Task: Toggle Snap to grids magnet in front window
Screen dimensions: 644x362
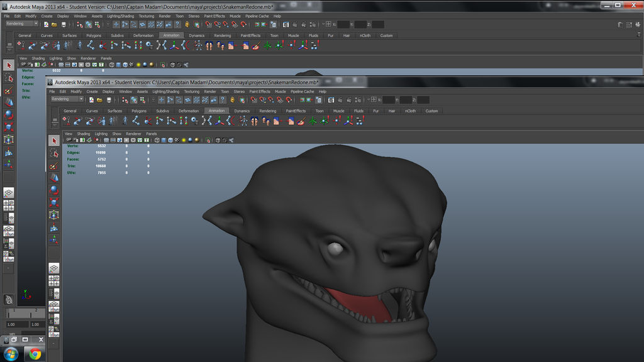Action: (x=253, y=100)
